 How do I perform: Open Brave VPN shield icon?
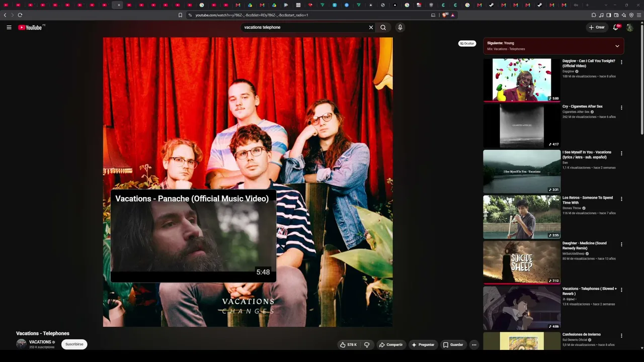[x=631, y=15]
